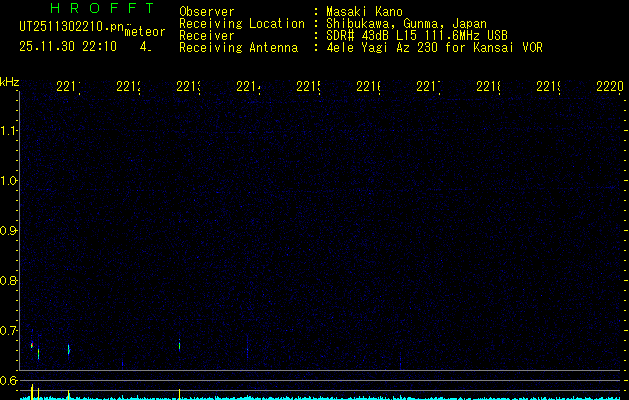Click the 1.0 kHz frequency axis label
This screenshot has height=400, width=629.
pyautogui.click(x=8, y=181)
